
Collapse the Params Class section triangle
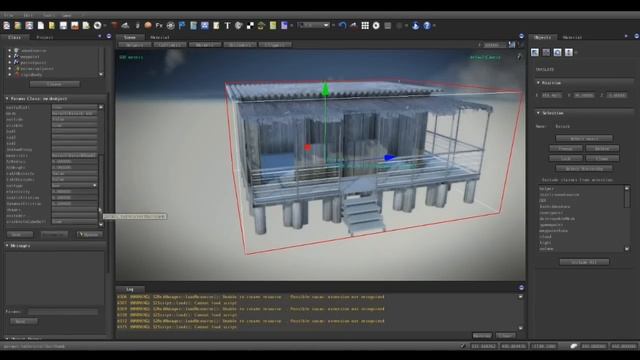7,98
